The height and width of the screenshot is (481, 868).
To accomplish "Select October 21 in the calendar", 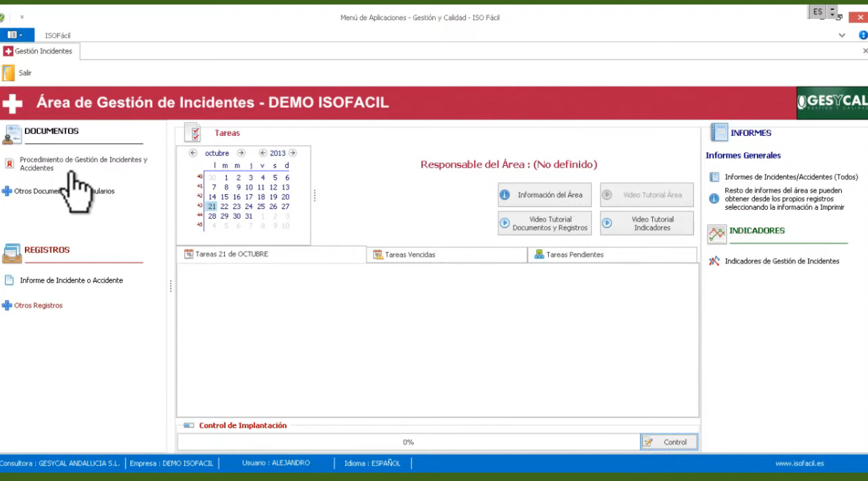I will tap(212, 207).
